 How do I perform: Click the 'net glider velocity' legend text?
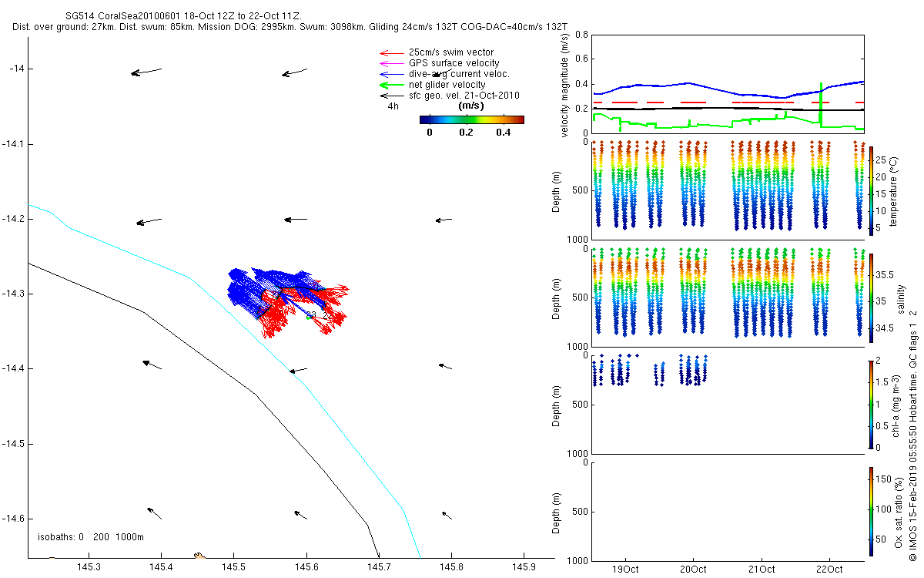click(447, 85)
